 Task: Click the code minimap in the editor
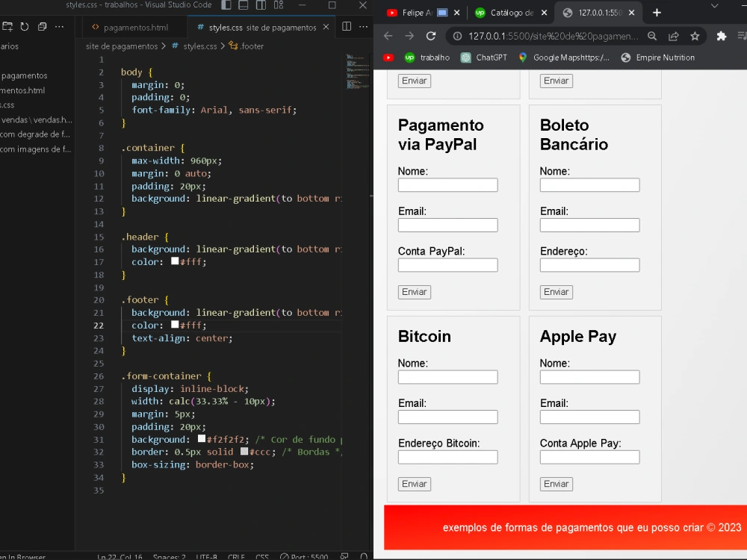[x=357, y=72]
